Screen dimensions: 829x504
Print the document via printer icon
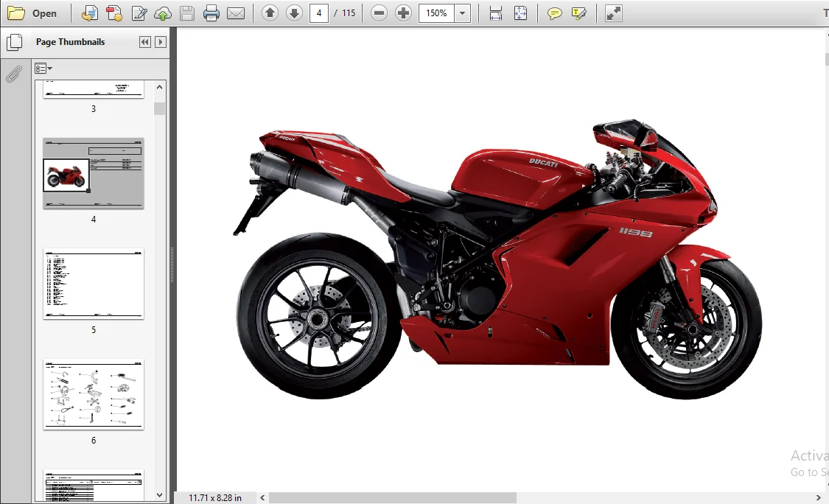[x=211, y=13]
